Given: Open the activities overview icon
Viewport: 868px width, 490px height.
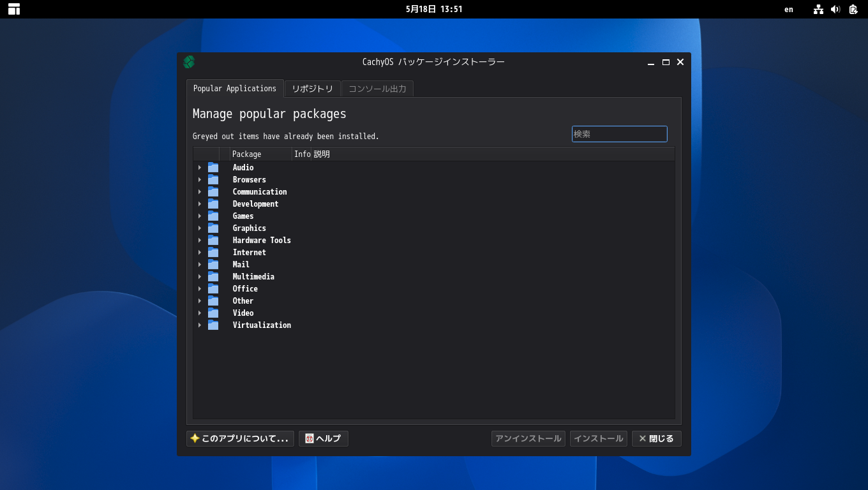Looking at the screenshot, I should (x=14, y=9).
